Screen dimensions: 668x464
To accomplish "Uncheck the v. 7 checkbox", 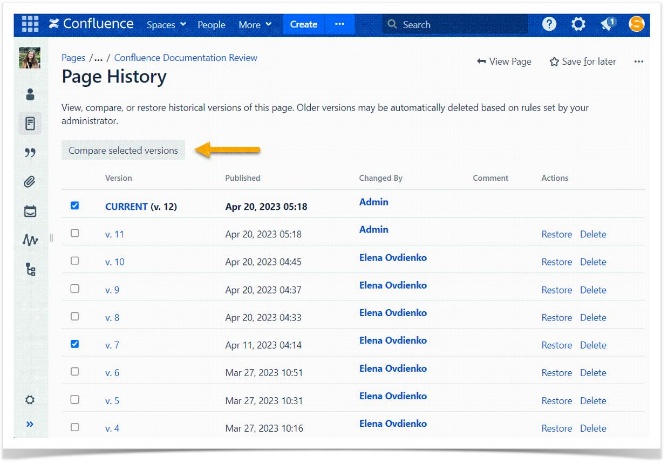I will (x=75, y=344).
